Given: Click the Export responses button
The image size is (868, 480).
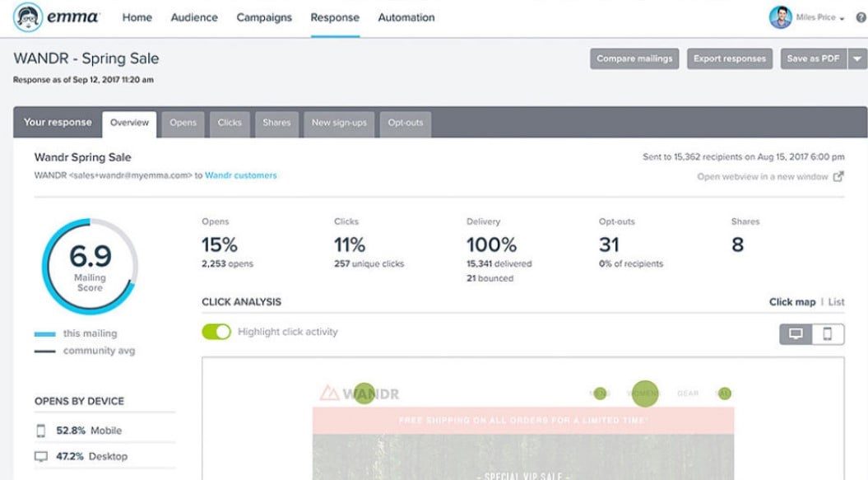Looking at the screenshot, I should (730, 58).
